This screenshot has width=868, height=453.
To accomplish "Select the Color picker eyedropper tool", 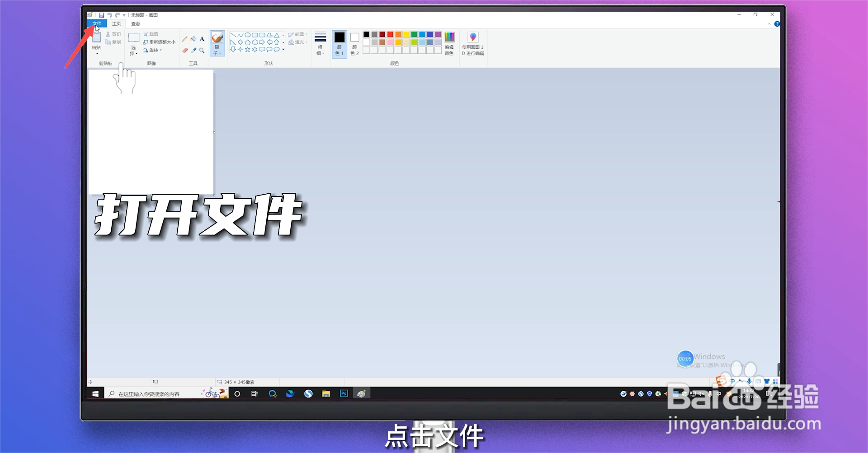I will pos(193,51).
